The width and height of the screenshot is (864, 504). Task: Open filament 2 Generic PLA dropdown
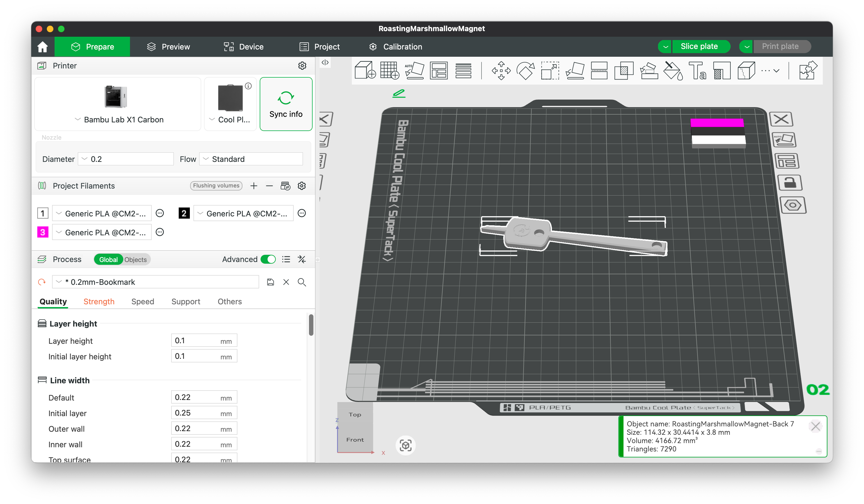pyautogui.click(x=244, y=213)
